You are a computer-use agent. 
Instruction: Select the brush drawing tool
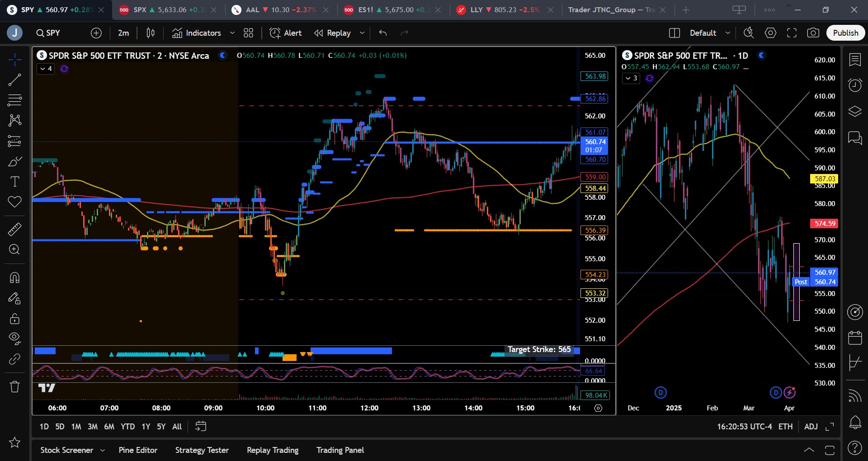click(x=14, y=161)
